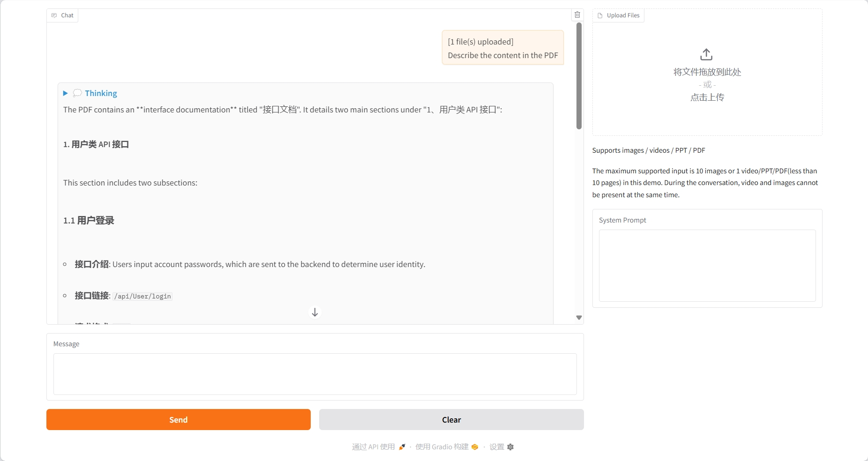Click the settings gear icon in footer

pyautogui.click(x=510, y=447)
